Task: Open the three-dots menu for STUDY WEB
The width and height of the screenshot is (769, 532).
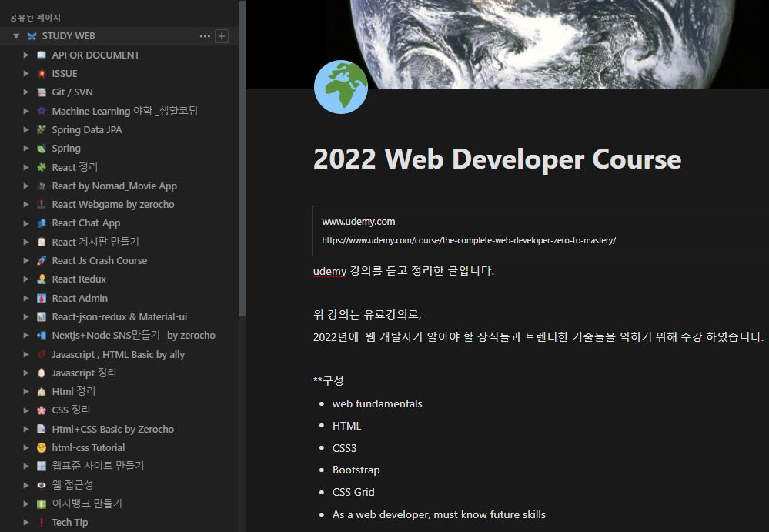Action: click(x=205, y=36)
